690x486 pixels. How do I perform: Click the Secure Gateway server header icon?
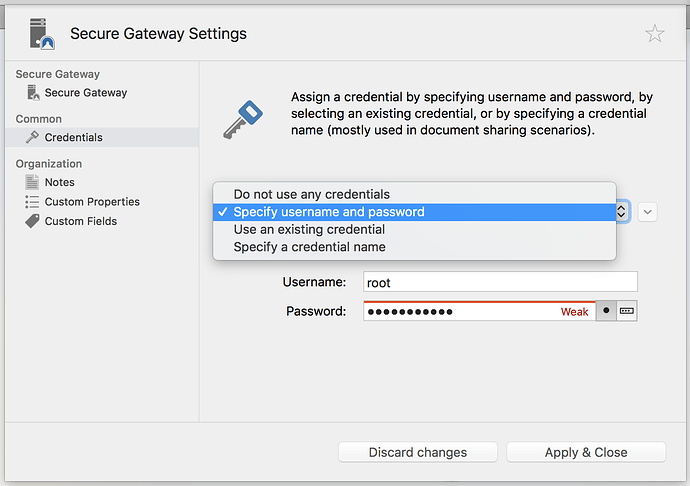[x=41, y=34]
